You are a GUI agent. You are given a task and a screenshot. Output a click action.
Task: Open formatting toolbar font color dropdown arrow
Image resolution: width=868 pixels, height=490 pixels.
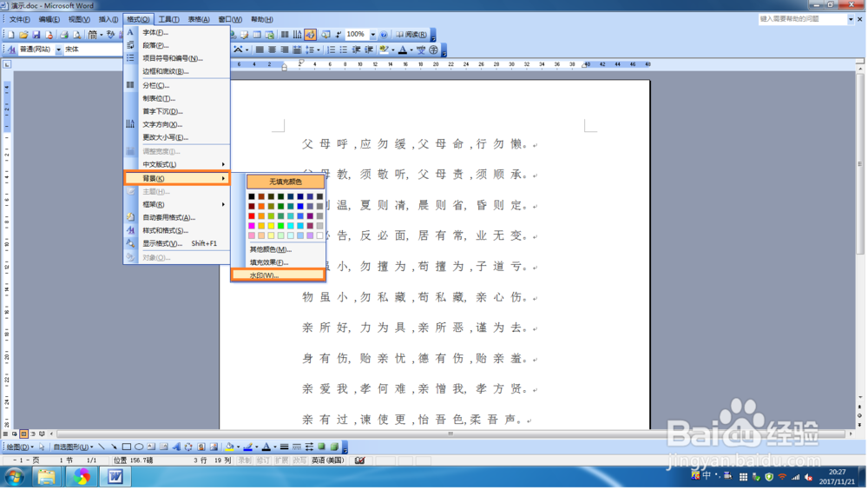pyautogui.click(x=411, y=50)
